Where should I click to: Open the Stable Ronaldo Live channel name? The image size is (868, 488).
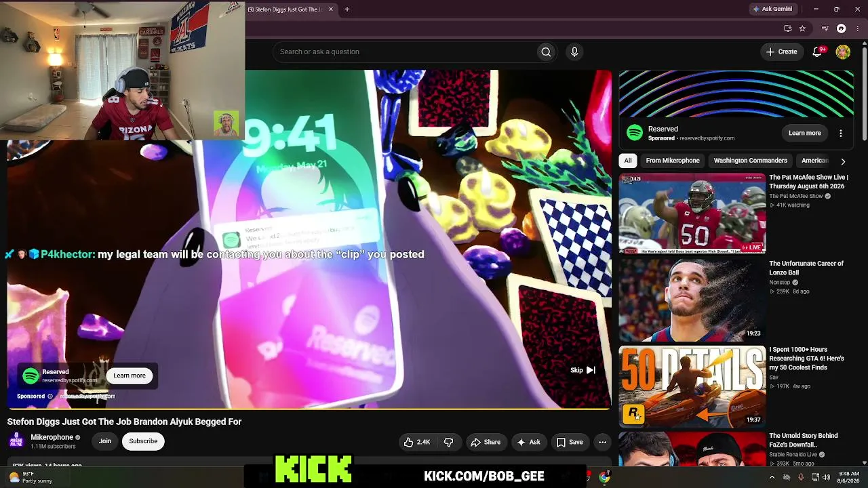pyautogui.click(x=793, y=454)
